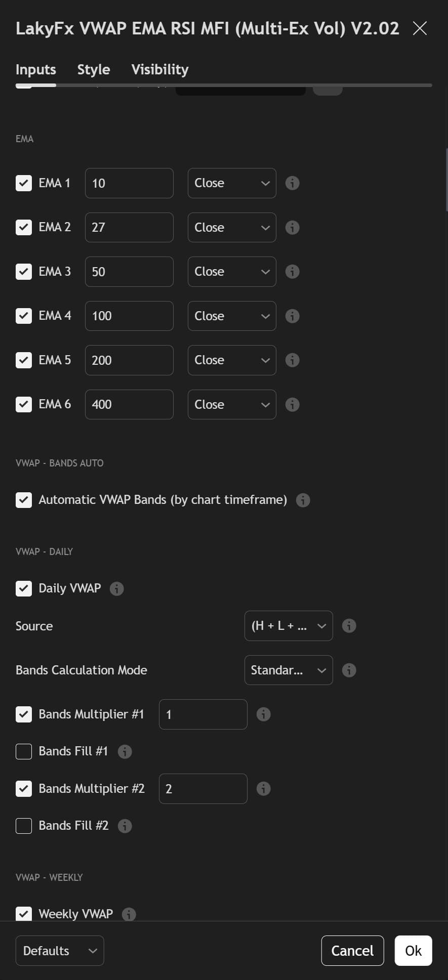This screenshot has height=980, width=448.
Task: Open the EMA 2 source dropdown
Action: click(x=232, y=227)
